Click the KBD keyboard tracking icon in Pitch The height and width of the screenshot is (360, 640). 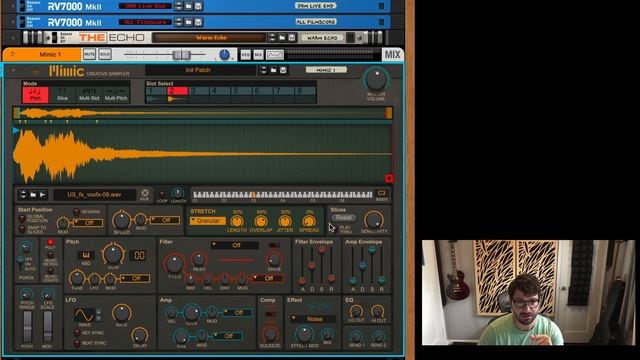click(86, 256)
